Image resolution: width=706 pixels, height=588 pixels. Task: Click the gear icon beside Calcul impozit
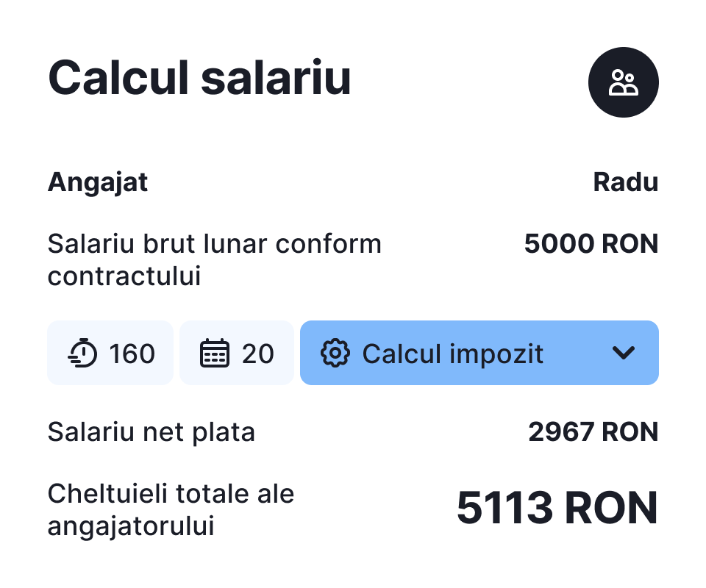(335, 354)
